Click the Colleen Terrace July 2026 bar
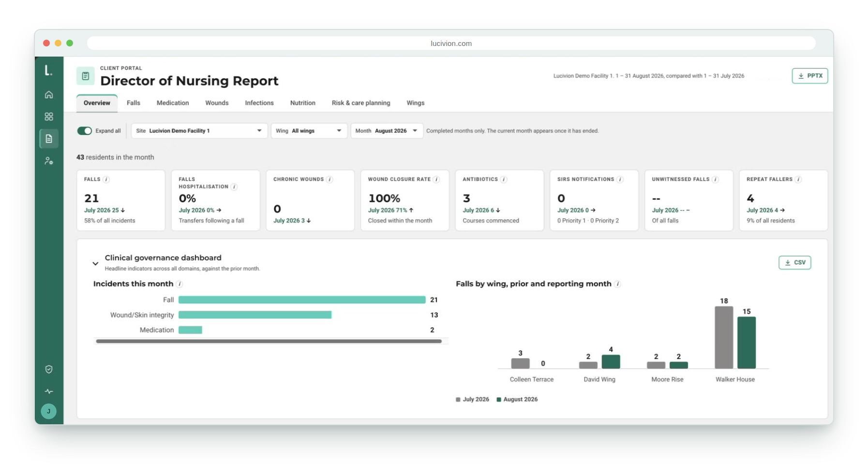Screen dimensions: 868x464 click(520, 363)
